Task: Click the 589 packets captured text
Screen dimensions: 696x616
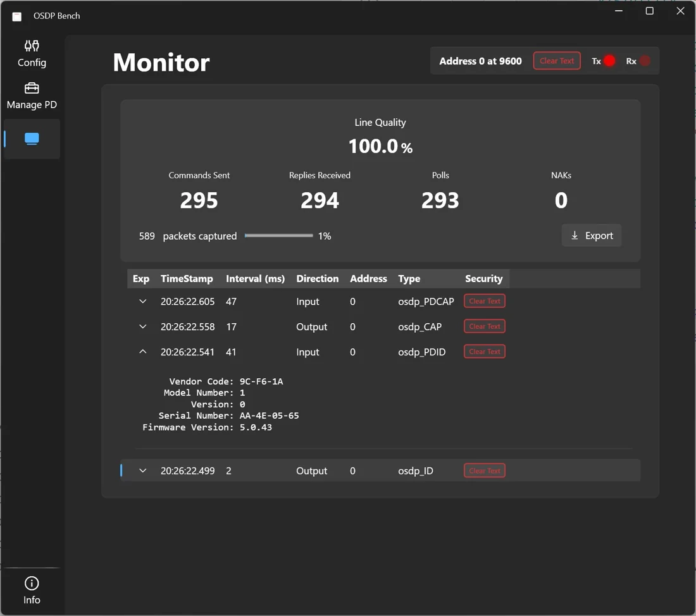Action: click(x=188, y=236)
